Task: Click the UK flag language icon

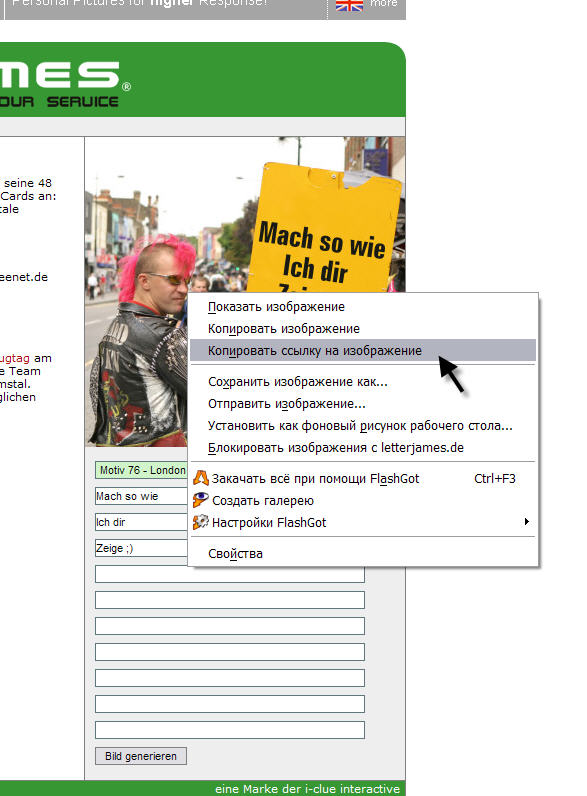Action: click(349, 5)
